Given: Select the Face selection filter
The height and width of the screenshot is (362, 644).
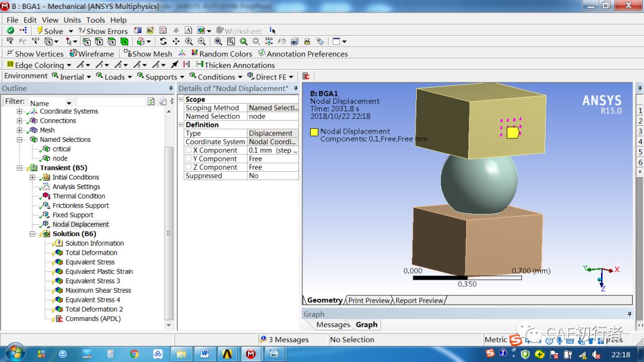Looking at the screenshot, I should point(112,42).
